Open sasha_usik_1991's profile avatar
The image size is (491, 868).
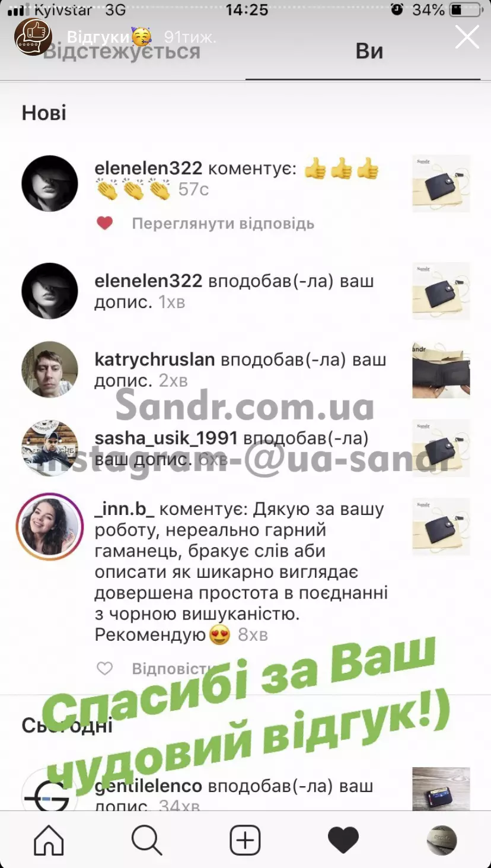pyautogui.click(x=50, y=448)
